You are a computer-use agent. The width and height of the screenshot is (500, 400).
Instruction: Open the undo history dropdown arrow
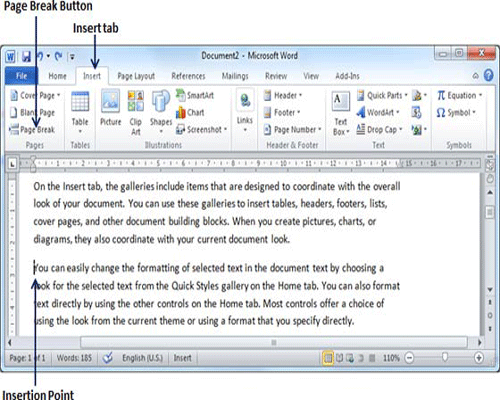coord(48,56)
